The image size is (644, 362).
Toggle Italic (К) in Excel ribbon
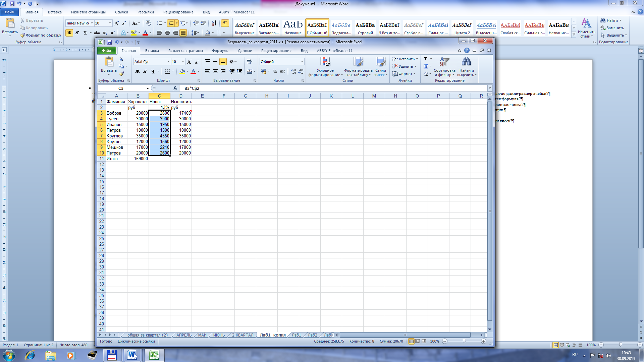click(x=145, y=71)
